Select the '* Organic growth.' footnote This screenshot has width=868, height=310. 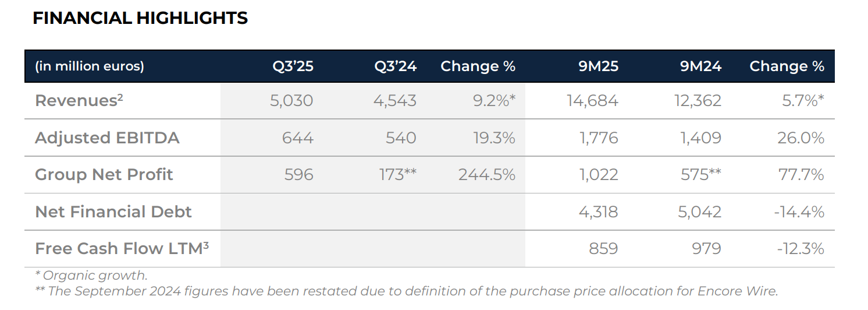(91, 276)
